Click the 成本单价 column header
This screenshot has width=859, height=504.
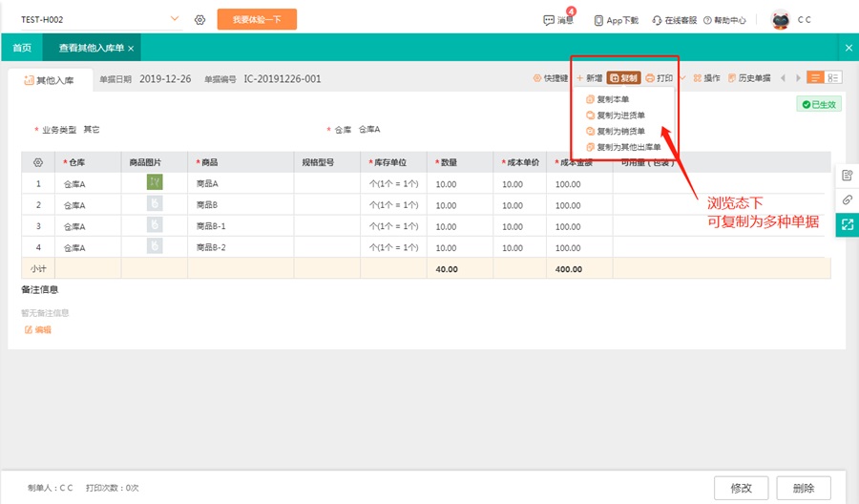click(520, 162)
